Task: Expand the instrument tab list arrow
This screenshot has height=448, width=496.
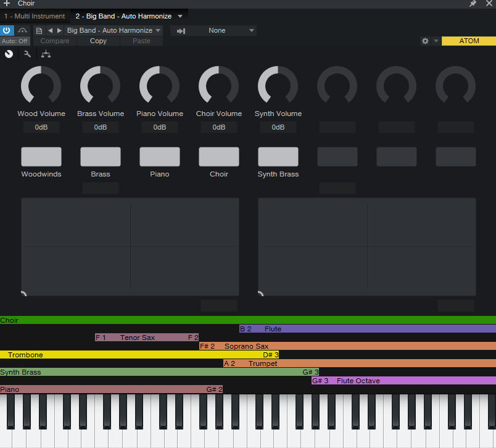Action: point(180,16)
